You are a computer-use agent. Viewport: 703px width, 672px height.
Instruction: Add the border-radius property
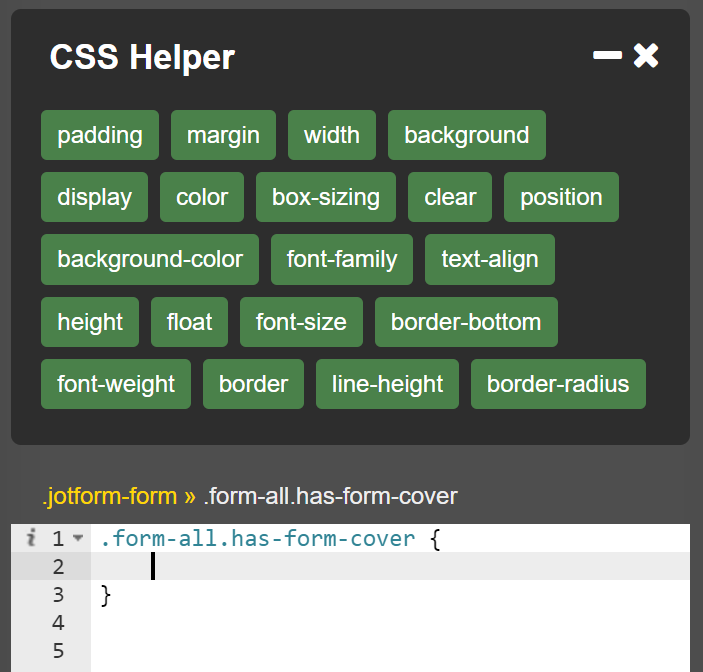coord(558,384)
